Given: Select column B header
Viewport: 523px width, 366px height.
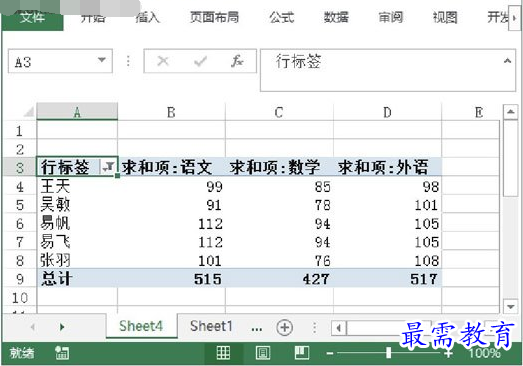Looking at the screenshot, I should click(x=171, y=112).
